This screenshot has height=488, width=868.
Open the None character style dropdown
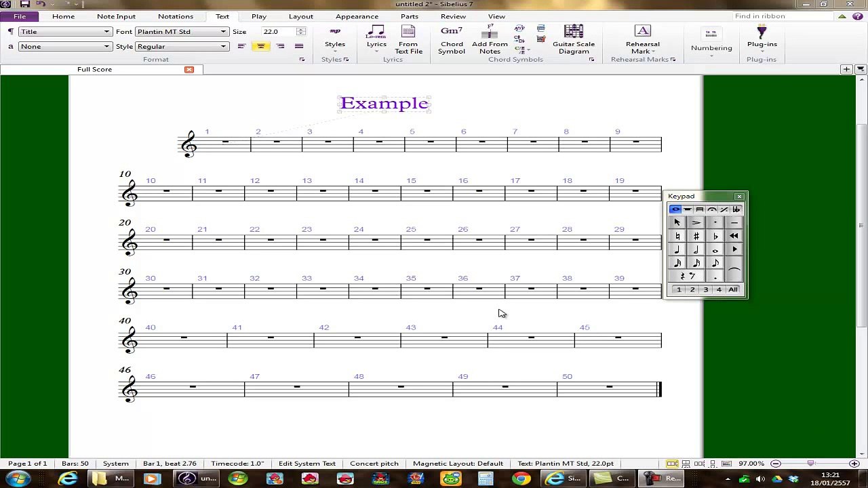[64, 47]
